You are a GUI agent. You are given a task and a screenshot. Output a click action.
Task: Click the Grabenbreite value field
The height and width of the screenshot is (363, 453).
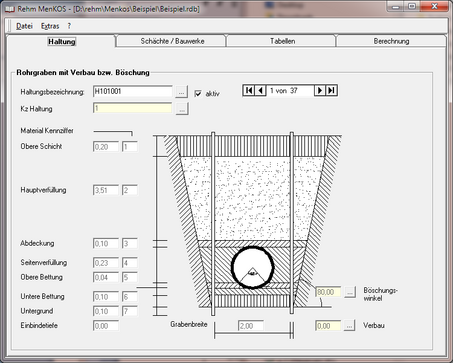coord(251,326)
